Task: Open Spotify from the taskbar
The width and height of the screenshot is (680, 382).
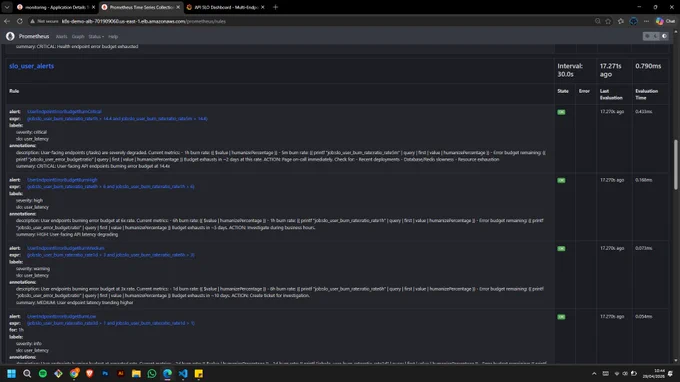Action: click(42, 374)
